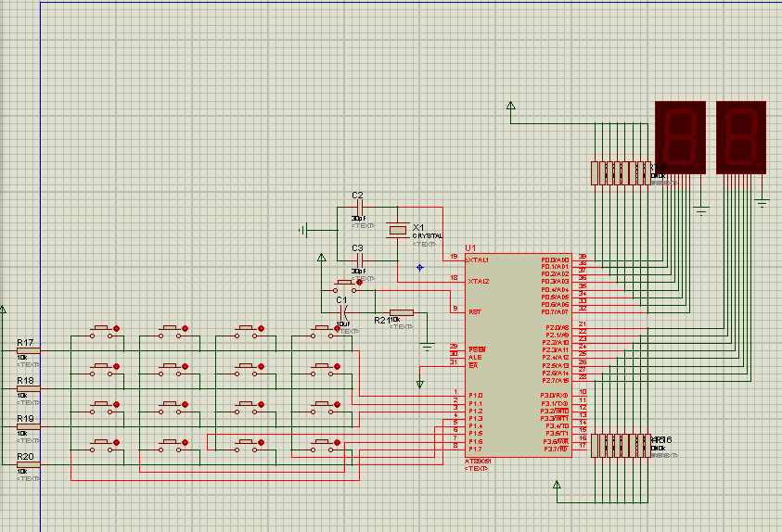Select the right seven-segment display
Screen dimensions: 782x532
click(741, 137)
